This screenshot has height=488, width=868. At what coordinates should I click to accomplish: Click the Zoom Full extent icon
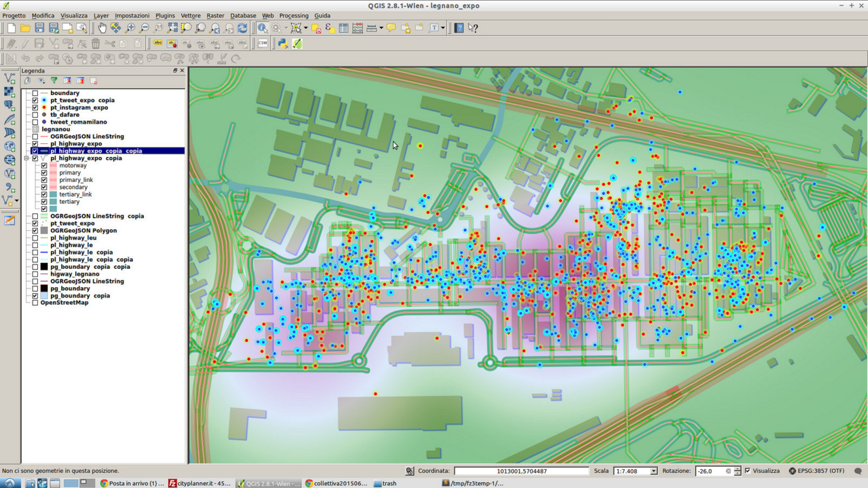pos(172,28)
